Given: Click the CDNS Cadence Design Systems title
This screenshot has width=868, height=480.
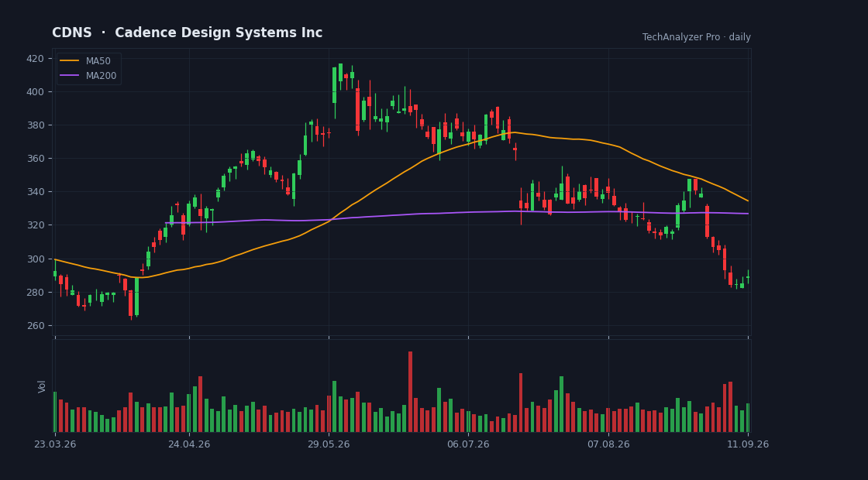Looking at the screenshot, I should click(x=187, y=33).
